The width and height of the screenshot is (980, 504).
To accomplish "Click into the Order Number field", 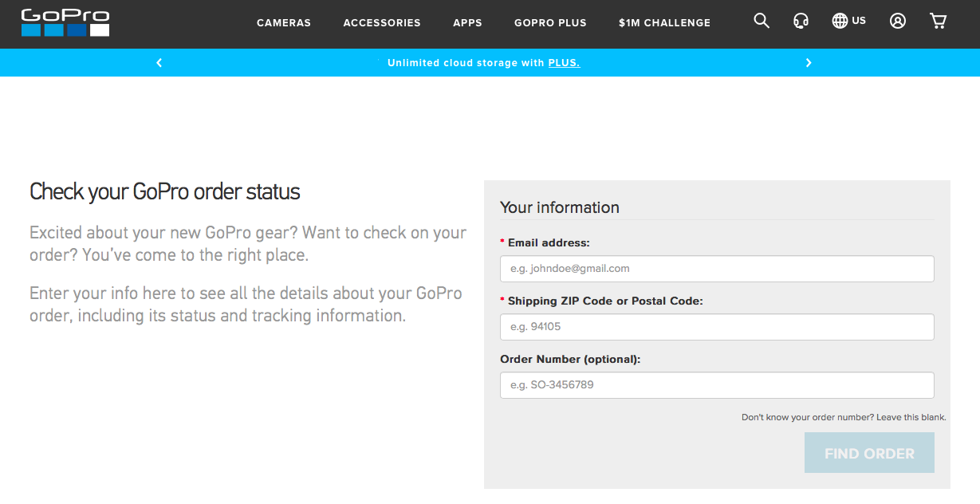I will pyautogui.click(x=717, y=385).
